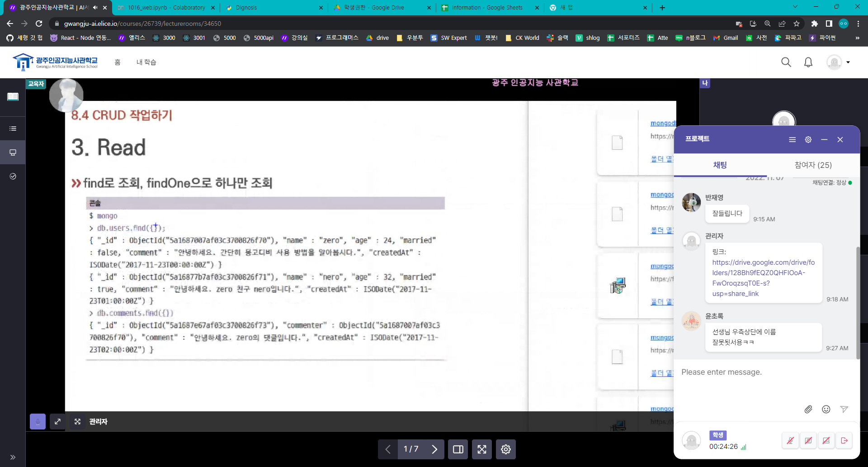Expand the presenter video with diagonal arrow
Screen dimensions: 868x467
57,421
